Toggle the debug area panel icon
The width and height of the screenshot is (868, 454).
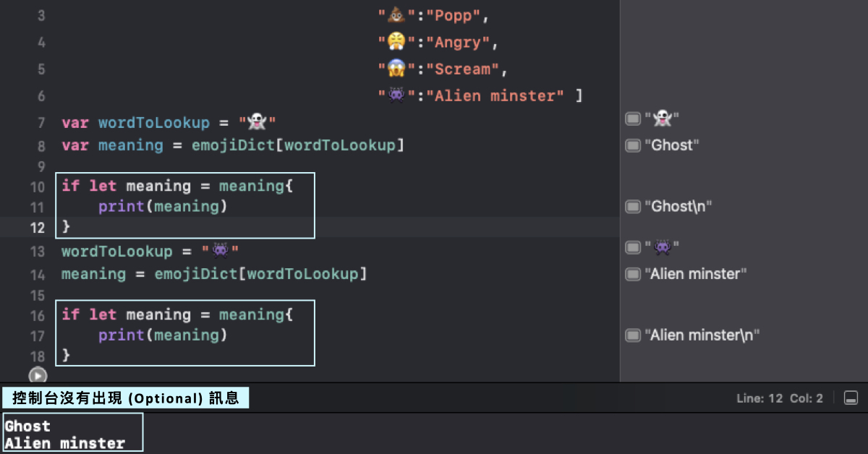851,398
